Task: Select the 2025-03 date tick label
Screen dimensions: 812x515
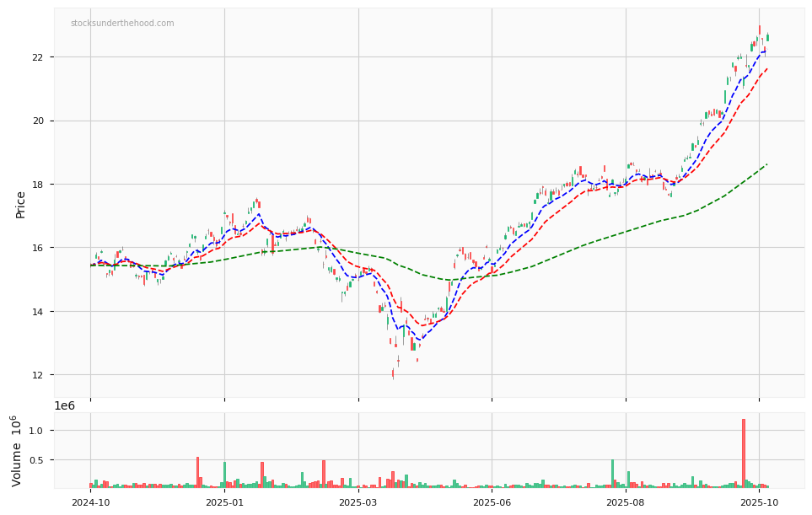Action: (358, 502)
